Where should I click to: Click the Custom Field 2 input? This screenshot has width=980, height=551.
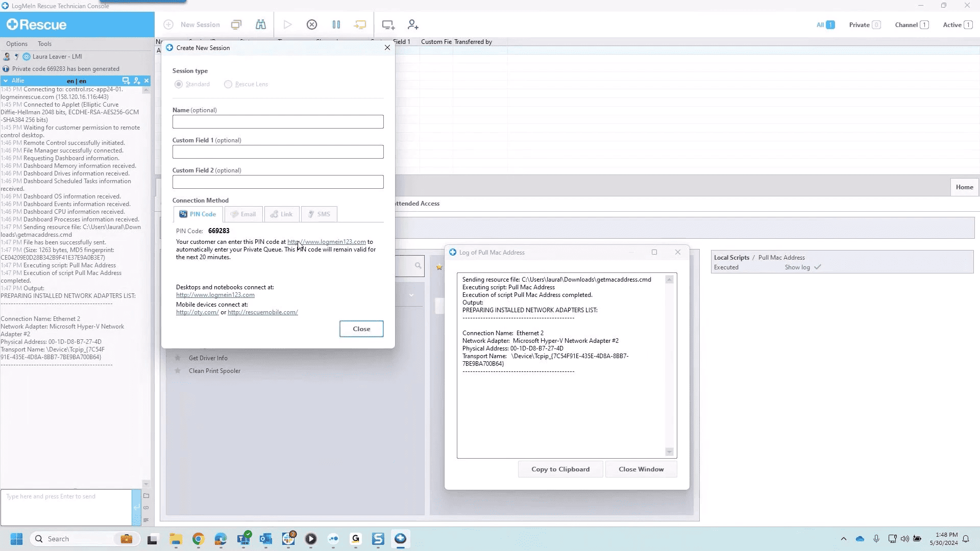(278, 182)
